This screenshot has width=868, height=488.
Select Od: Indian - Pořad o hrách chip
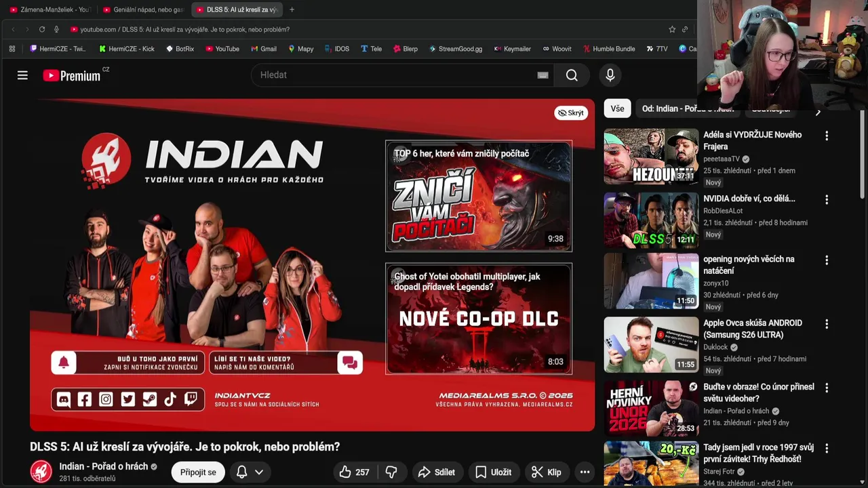click(x=688, y=108)
